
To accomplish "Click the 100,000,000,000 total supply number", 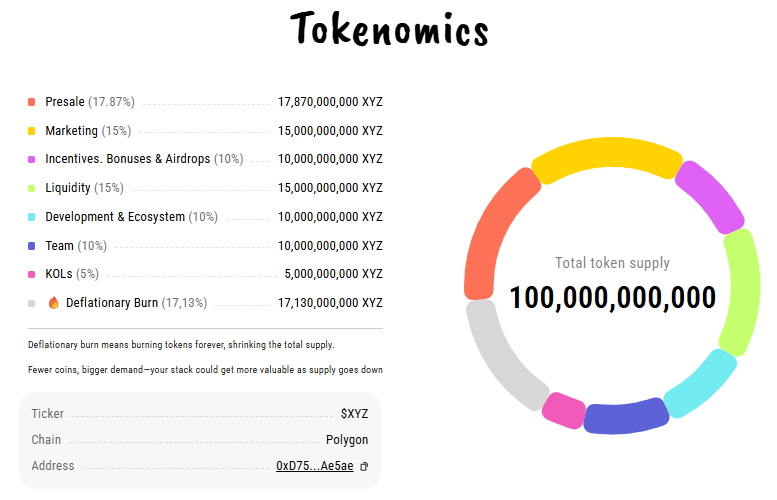I will (612, 297).
